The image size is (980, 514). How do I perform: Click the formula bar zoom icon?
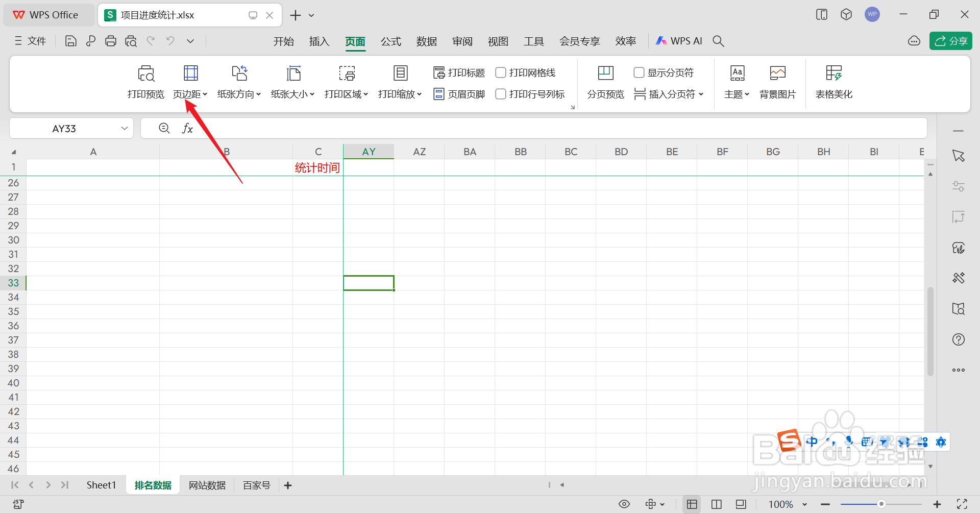pyautogui.click(x=164, y=129)
